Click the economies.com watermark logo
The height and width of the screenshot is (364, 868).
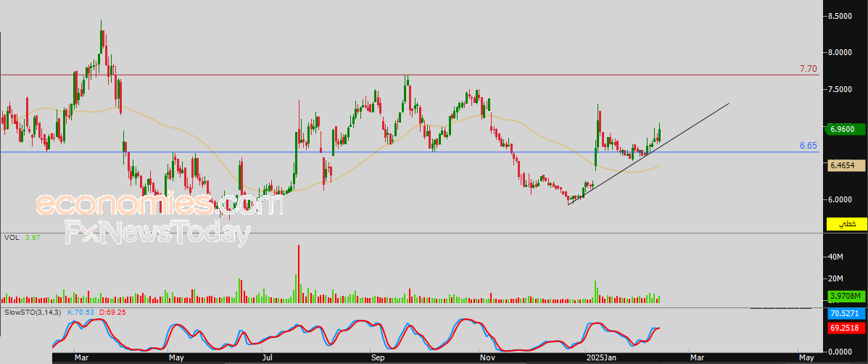click(158, 204)
